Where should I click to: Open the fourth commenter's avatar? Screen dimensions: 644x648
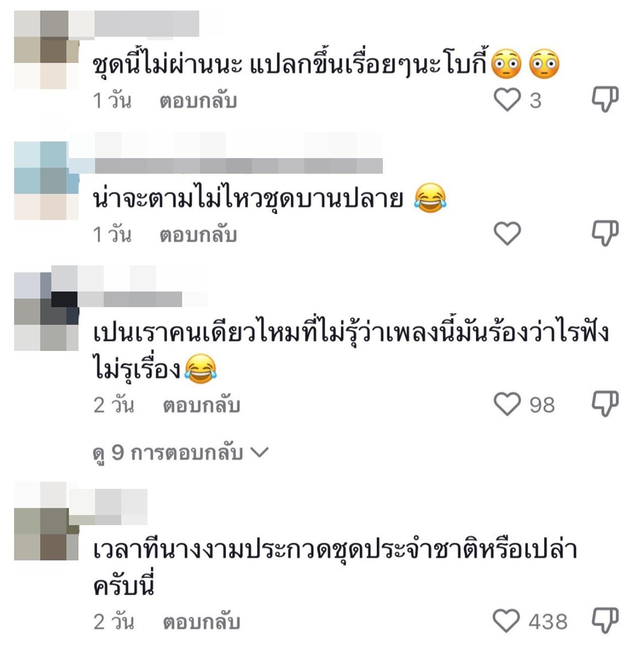(x=46, y=521)
